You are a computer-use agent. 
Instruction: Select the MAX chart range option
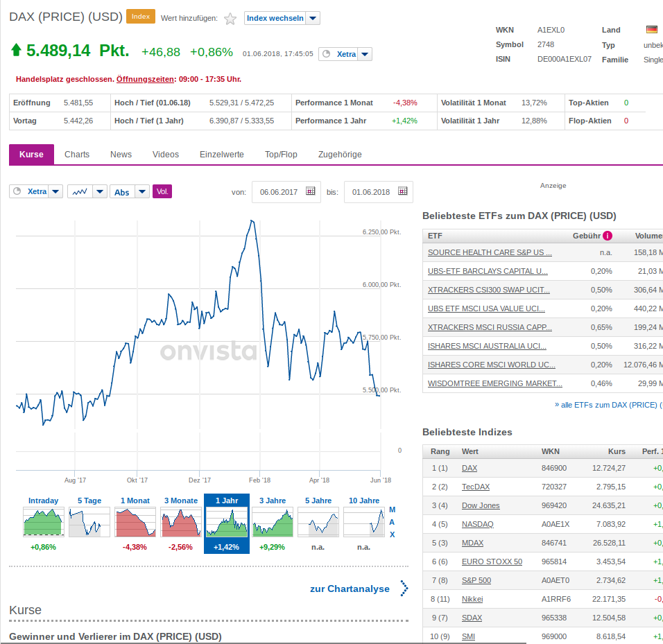click(392, 520)
